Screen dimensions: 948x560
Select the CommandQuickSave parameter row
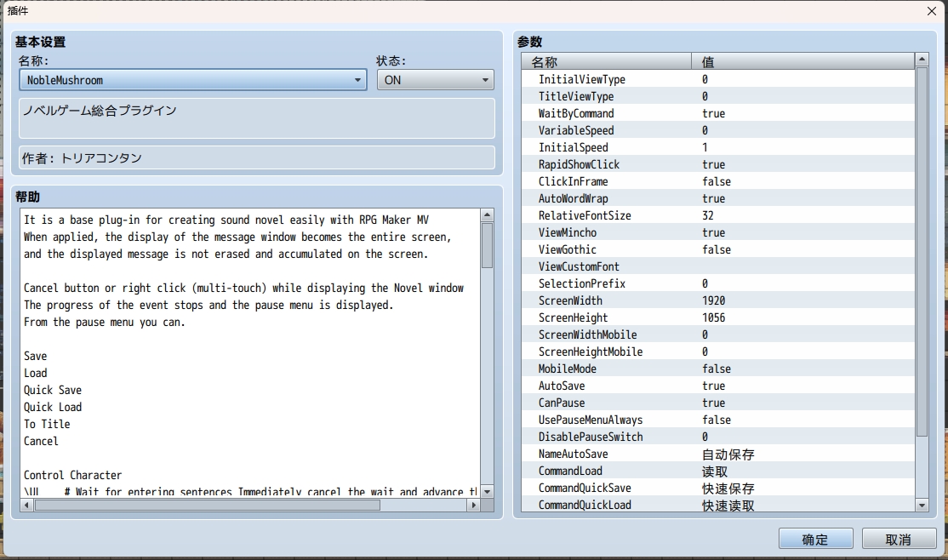coord(718,488)
